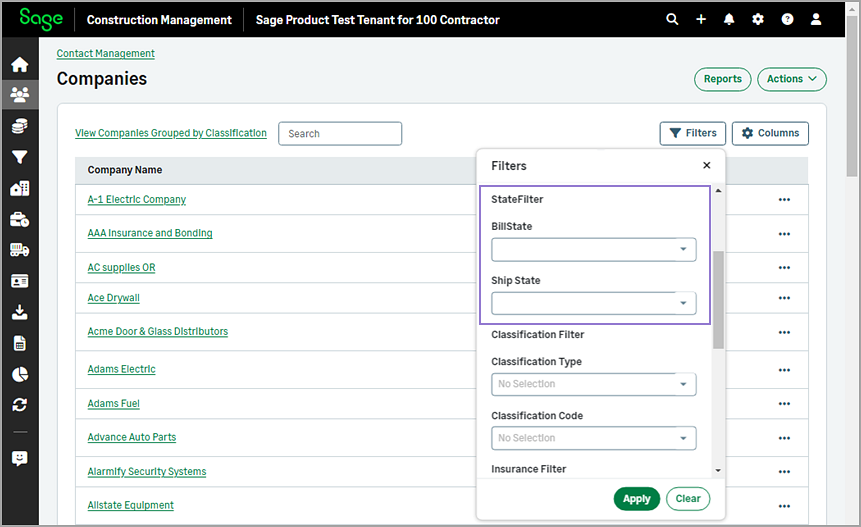861x527 pixels.
Task: Open A-1 Electric Company link
Action: (x=137, y=199)
